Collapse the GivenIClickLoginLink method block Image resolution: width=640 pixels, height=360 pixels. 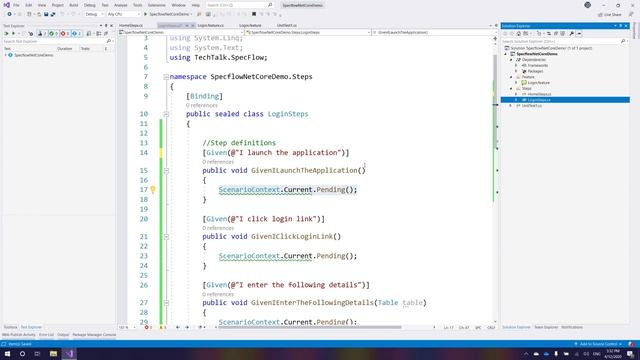pyautogui.click(x=166, y=237)
